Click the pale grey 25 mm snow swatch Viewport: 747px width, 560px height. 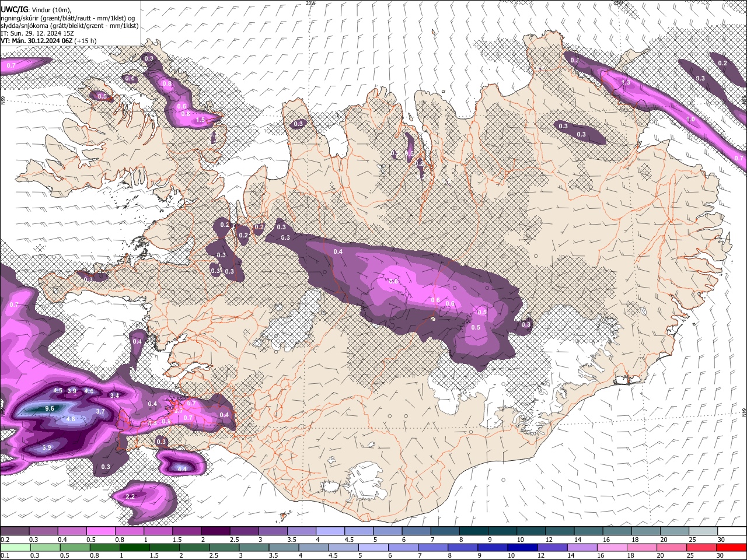[x=703, y=531]
